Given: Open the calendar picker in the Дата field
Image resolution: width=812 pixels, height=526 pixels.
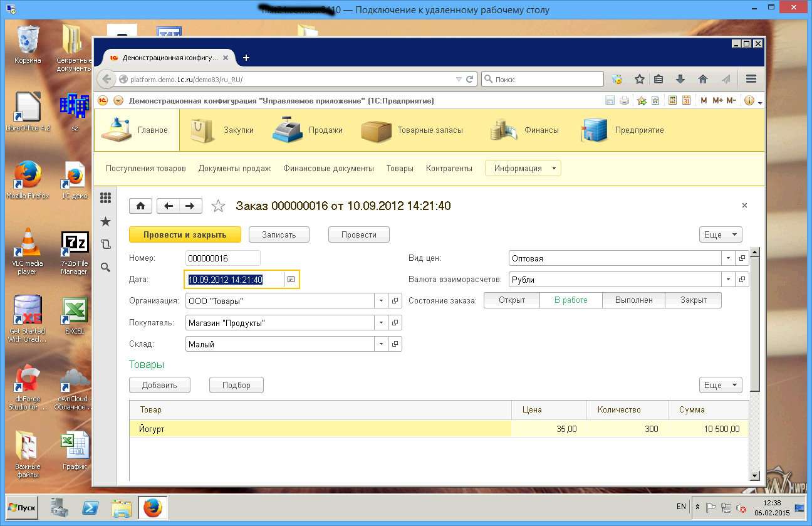Looking at the screenshot, I should pos(291,280).
